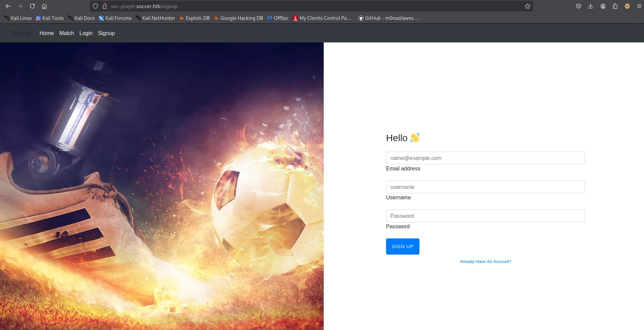Show tracking protection shield info
This screenshot has width=644, height=330.
point(95,6)
